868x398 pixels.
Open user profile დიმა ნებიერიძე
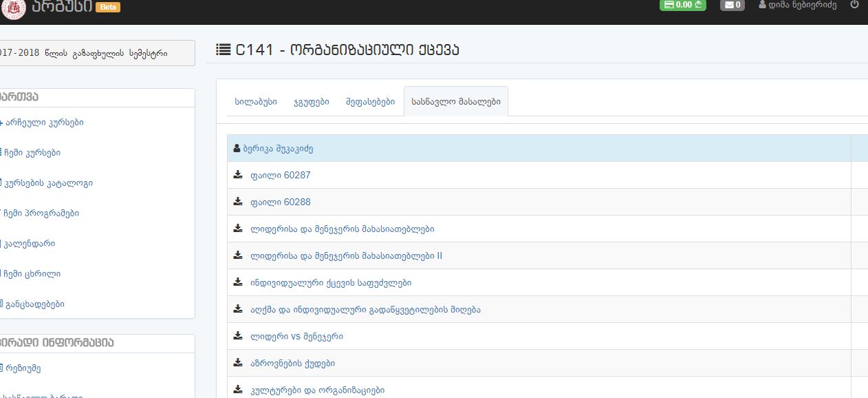pyautogui.click(x=798, y=4)
